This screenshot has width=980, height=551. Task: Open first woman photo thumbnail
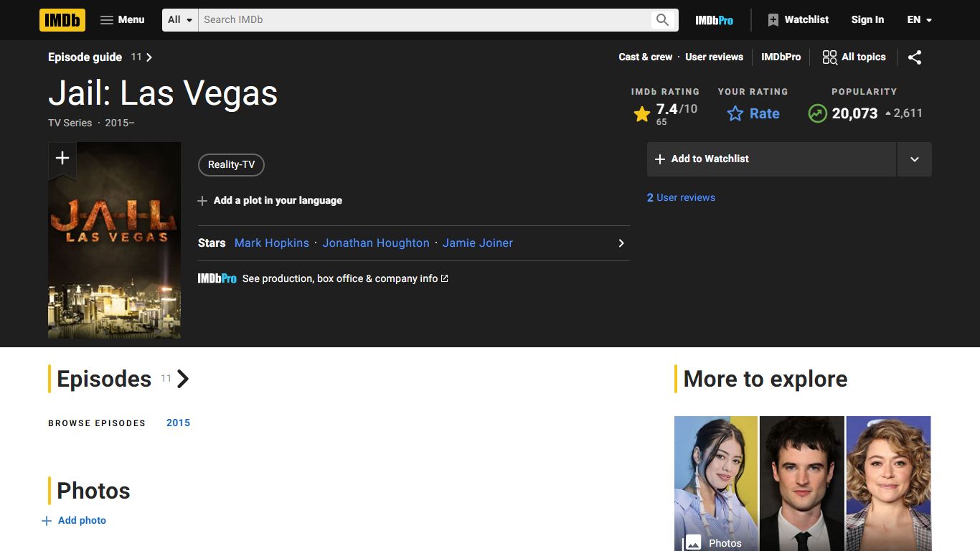pyautogui.click(x=716, y=484)
